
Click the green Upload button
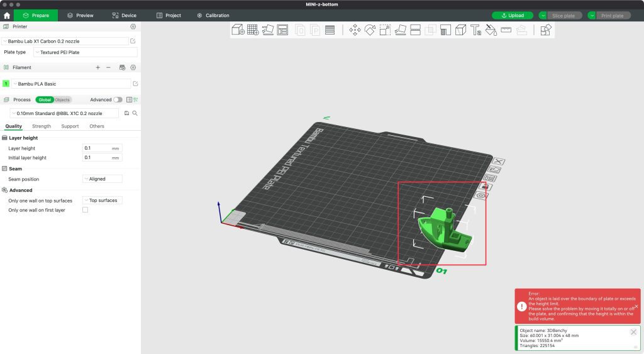[x=513, y=15]
